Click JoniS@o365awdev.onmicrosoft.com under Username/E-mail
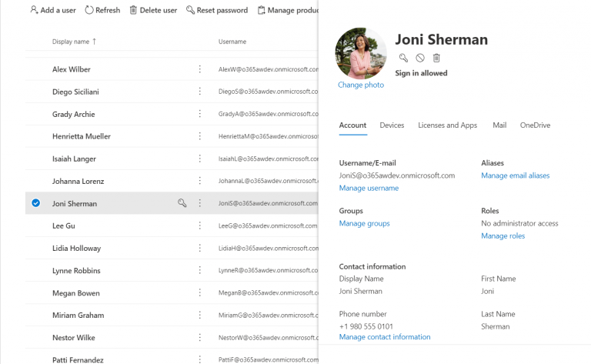591x364 pixels. [x=397, y=175]
